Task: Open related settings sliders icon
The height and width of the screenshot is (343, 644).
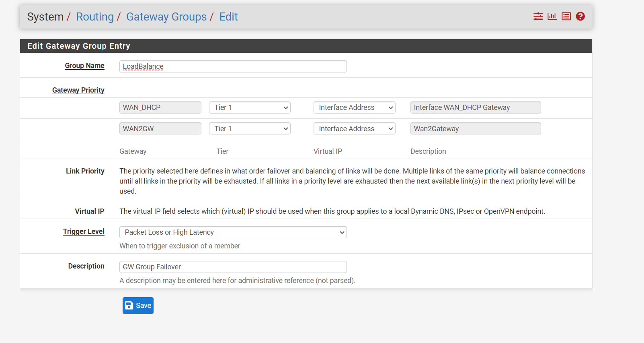Action: click(538, 17)
